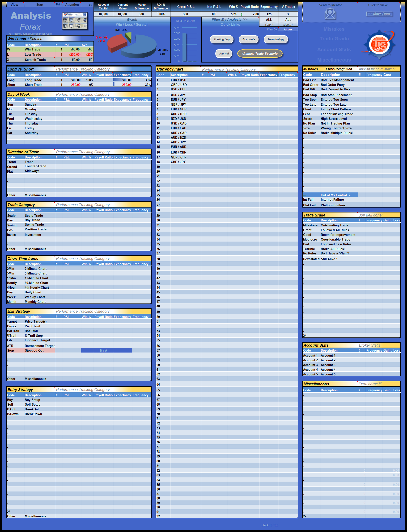This screenshot has height=532, width=407.
Task: Select the Scratch Trade row
Action: click(50, 59)
